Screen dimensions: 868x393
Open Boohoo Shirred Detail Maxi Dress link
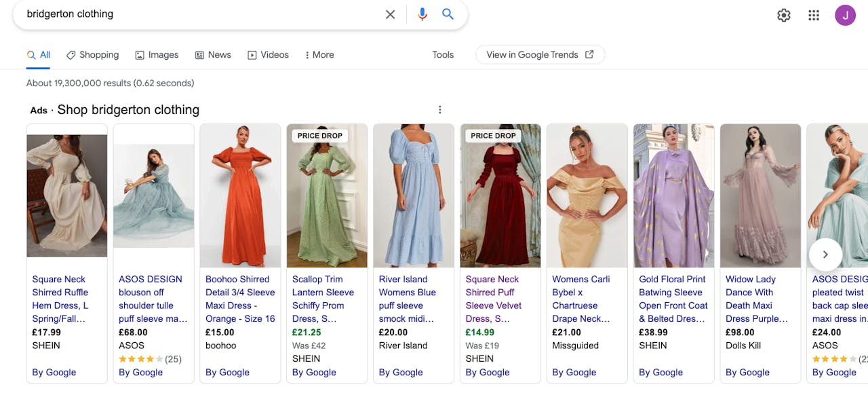point(240,299)
